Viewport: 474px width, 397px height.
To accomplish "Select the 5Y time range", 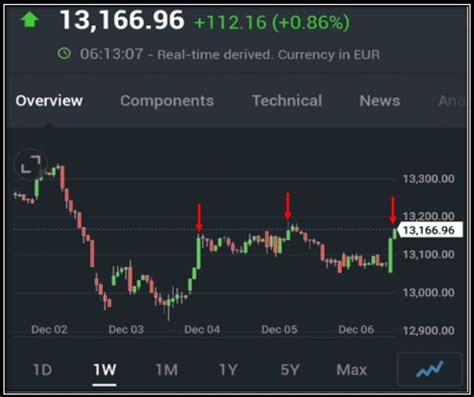I will pyautogui.click(x=290, y=370).
